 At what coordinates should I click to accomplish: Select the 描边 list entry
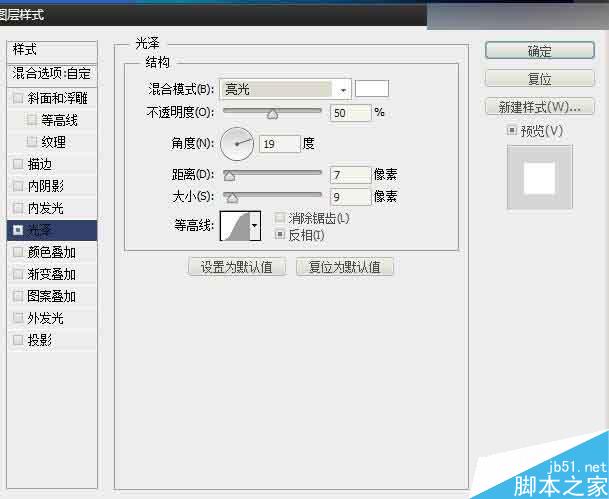click(52, 164)
